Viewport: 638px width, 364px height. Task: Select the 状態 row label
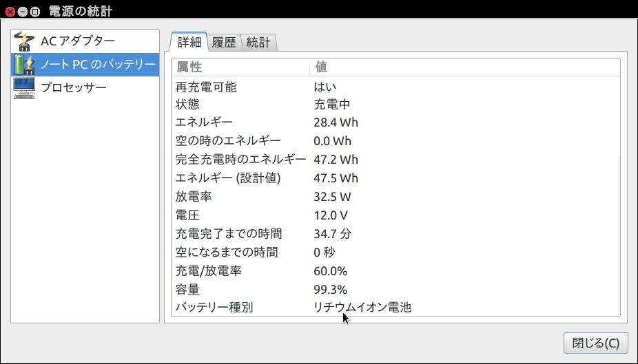coord(187,105)
